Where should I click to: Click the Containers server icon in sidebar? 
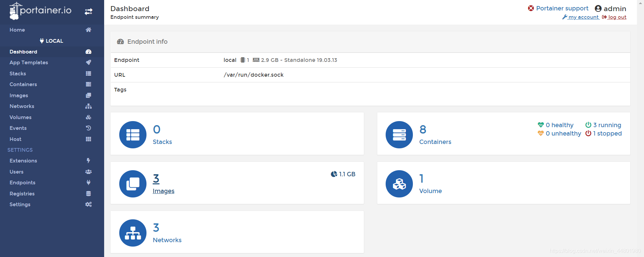[x=88, y=84]
